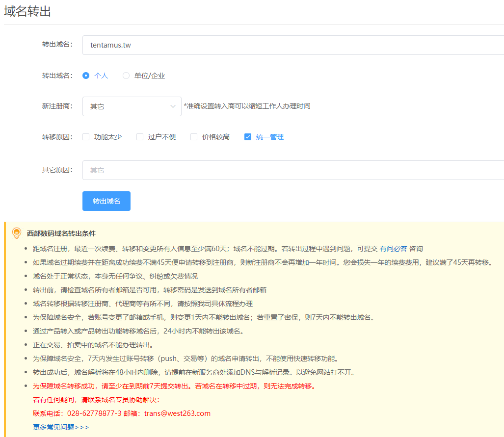Click the 西部数码域名转出条件 heading
The width and height of the screenshot is (504, 437).
pos(61,233)
